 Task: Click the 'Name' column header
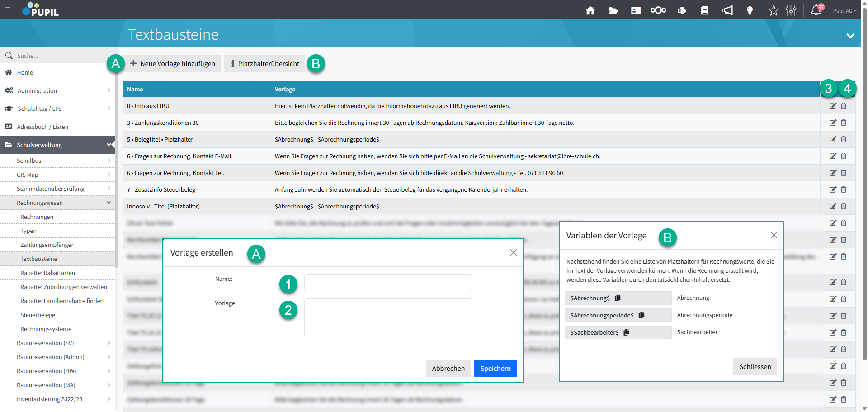coord(197,89)
